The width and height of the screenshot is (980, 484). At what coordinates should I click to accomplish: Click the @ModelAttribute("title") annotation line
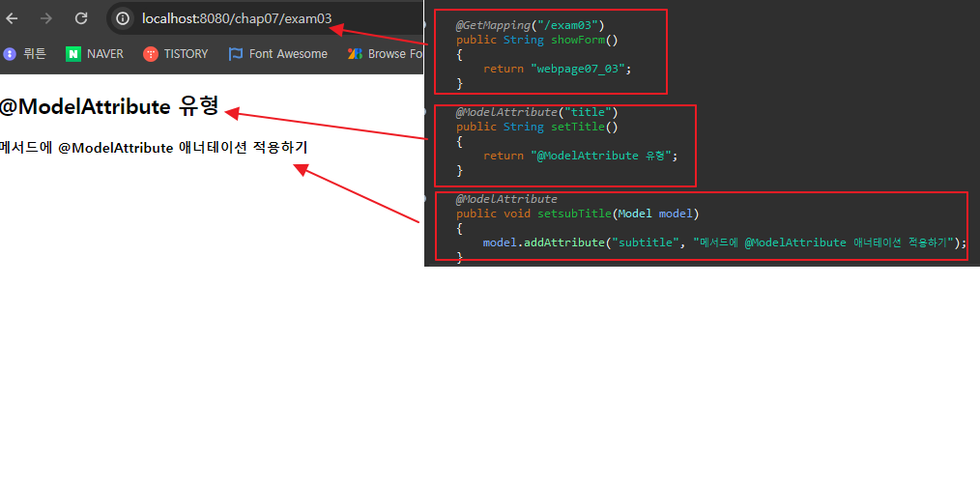tap(537, 112)
